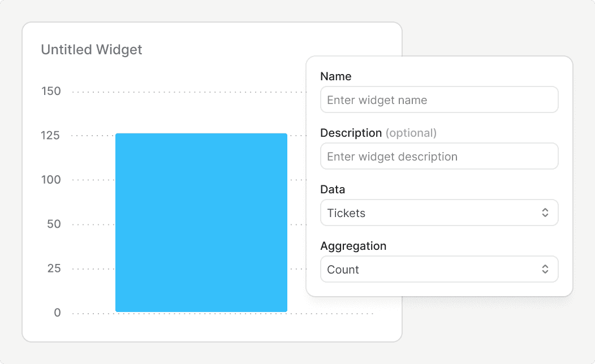Click the 0 axis baseline label

[57, 313]
